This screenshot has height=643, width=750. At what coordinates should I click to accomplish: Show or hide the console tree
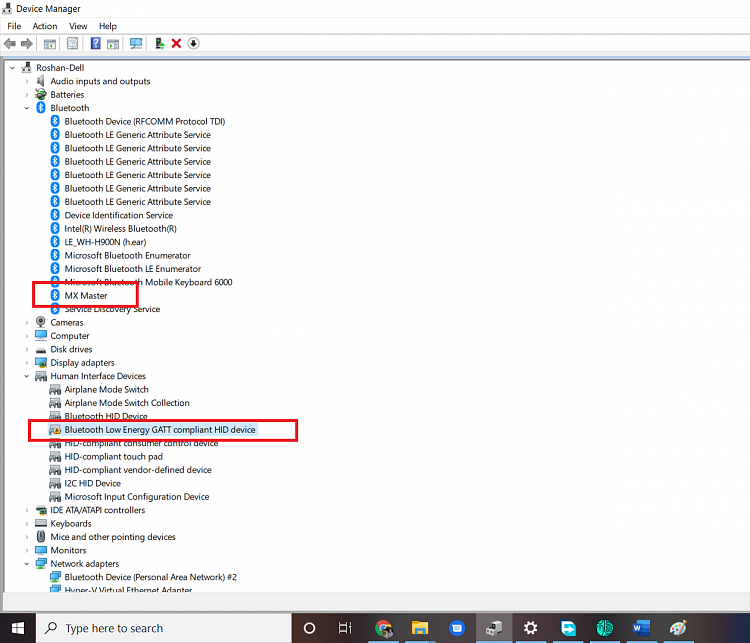(50, 44)
